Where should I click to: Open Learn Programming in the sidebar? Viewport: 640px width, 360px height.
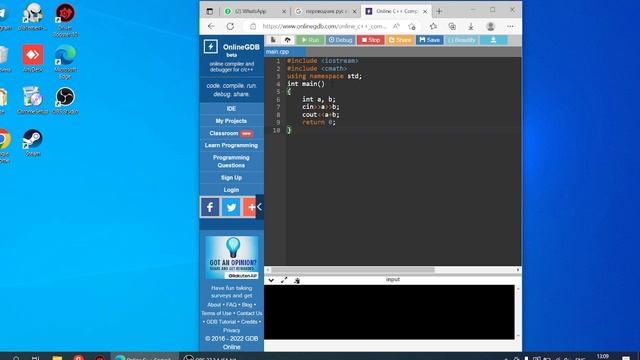(x=231, y=145)
